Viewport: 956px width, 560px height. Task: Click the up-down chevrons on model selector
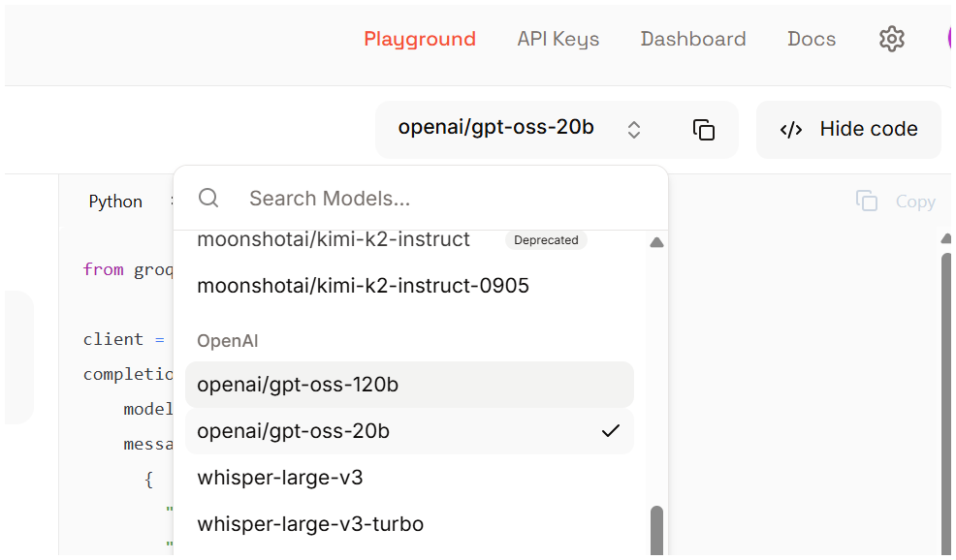pyautogui.click(x=633, y=130)
